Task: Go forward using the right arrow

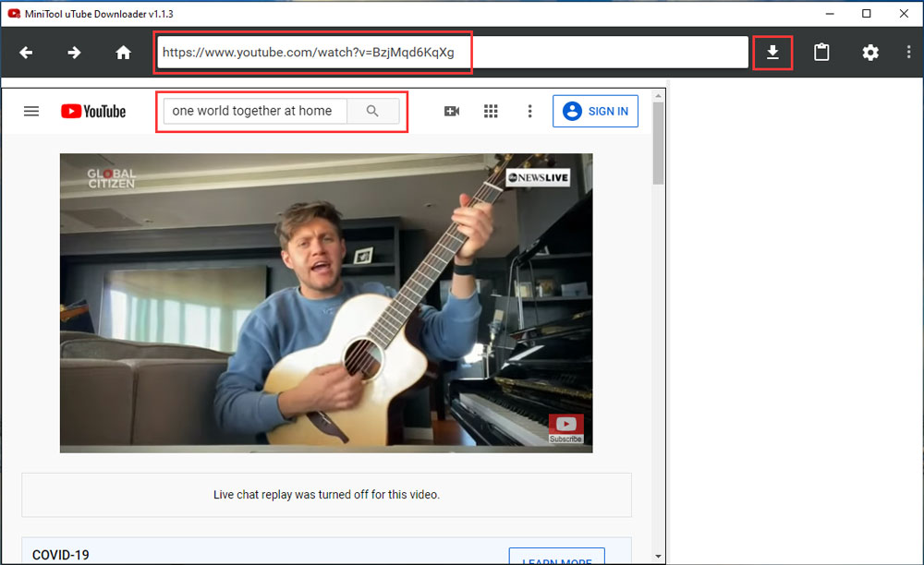Action: 74,53
